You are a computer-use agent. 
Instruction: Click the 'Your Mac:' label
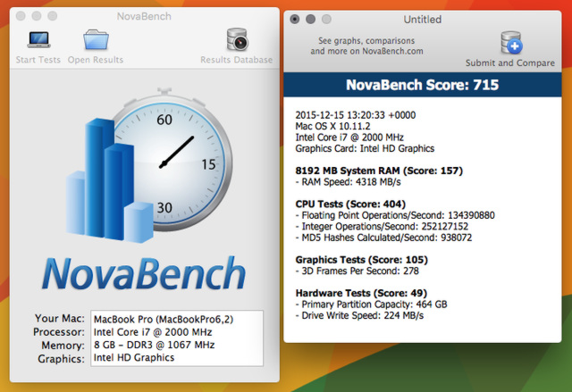[x=60, y=319]
